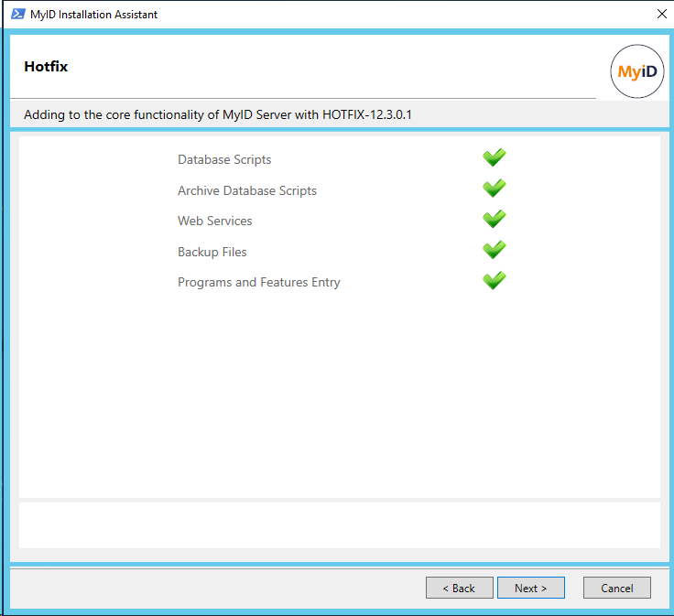The image size is (674, 616).
Task: Click the Hotfix page heading
Action: tap(46, 67)
